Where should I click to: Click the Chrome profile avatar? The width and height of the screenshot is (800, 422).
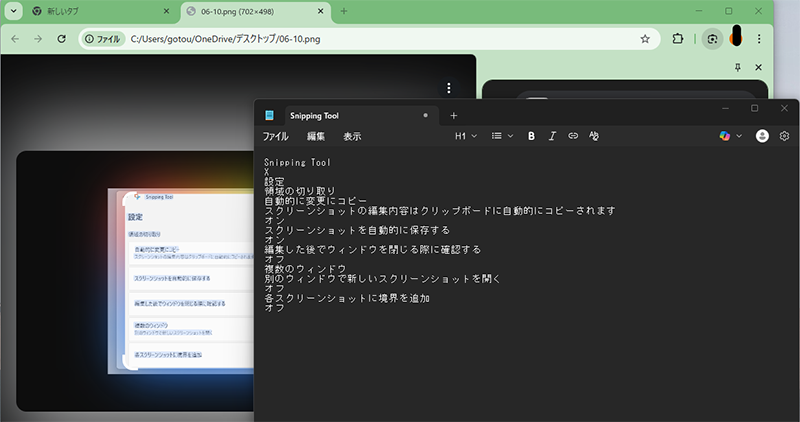736,37
